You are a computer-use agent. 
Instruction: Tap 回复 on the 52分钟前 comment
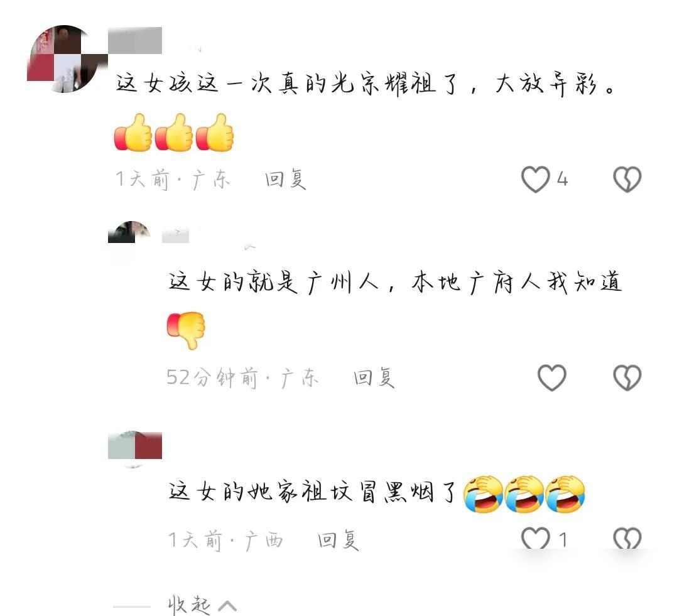pos(374,378)
